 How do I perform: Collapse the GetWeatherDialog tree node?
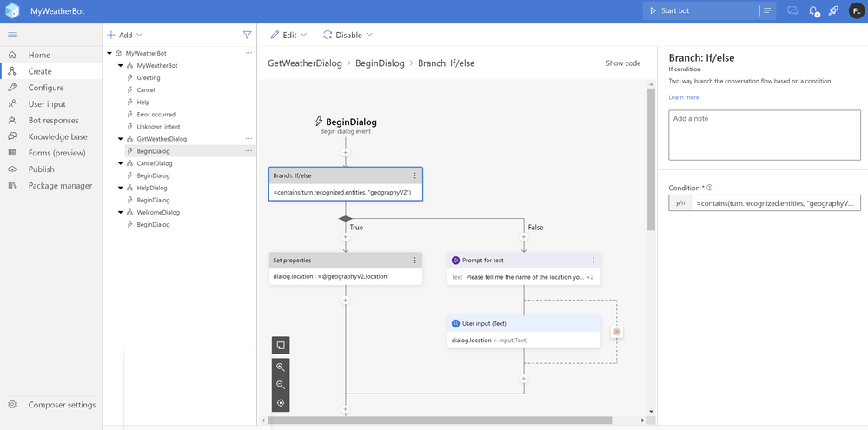120,139
